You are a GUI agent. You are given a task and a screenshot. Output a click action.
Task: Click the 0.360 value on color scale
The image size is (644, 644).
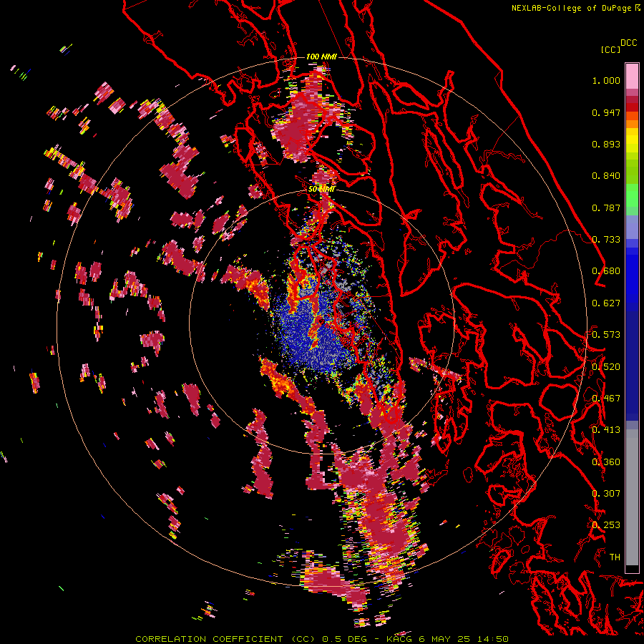coord(606,462)
